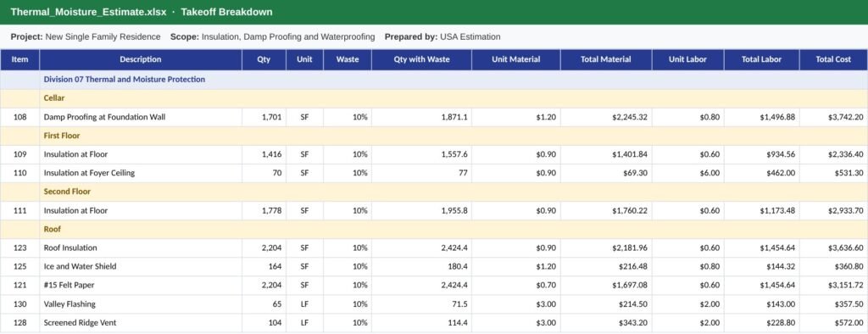Click 'Valley Flashing' description cell
This screenshot has height=334, width=868.
[x=141, y=304]
